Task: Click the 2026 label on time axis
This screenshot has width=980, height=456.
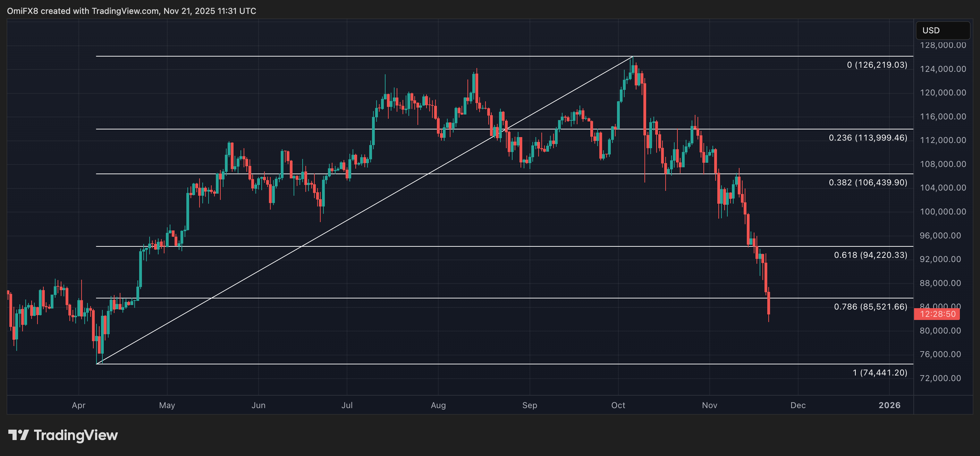Action: tap(889, 405)
